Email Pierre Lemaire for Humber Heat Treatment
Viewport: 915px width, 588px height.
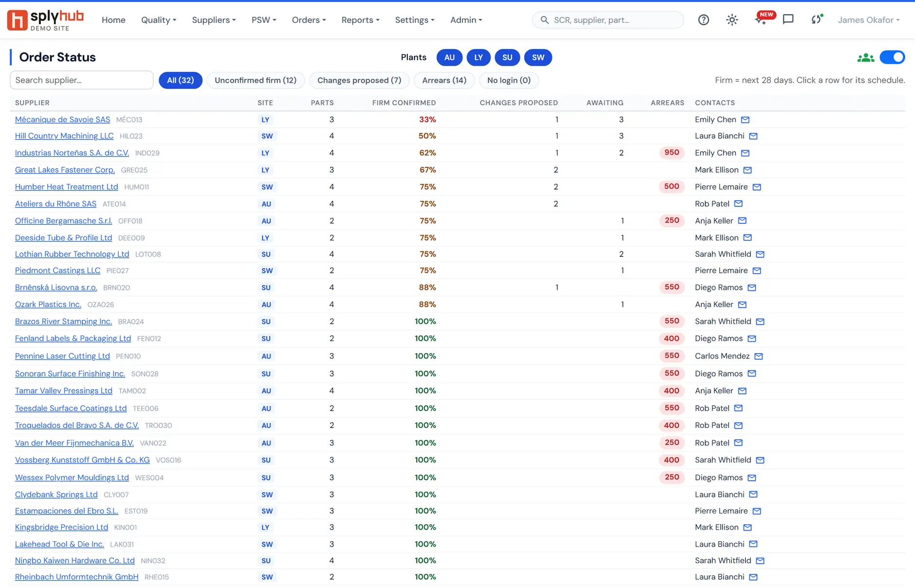757,187
